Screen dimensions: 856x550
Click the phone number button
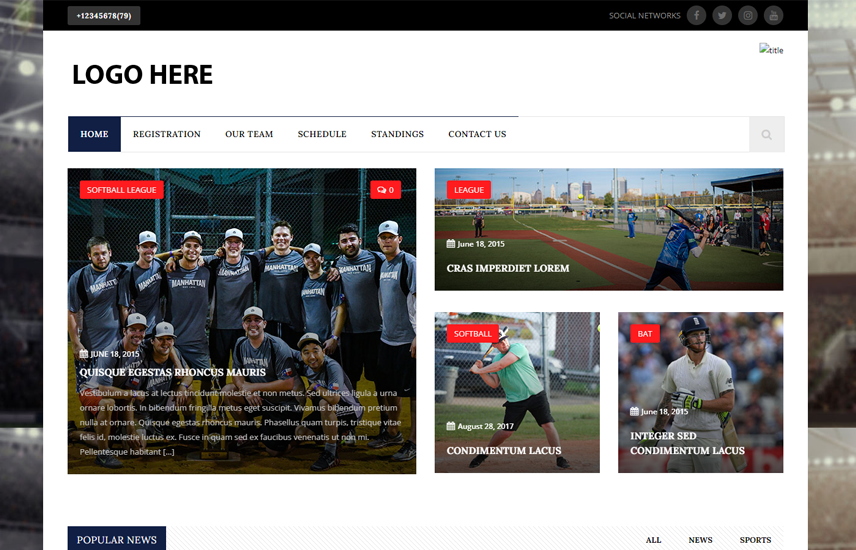[x=104, y=16]
